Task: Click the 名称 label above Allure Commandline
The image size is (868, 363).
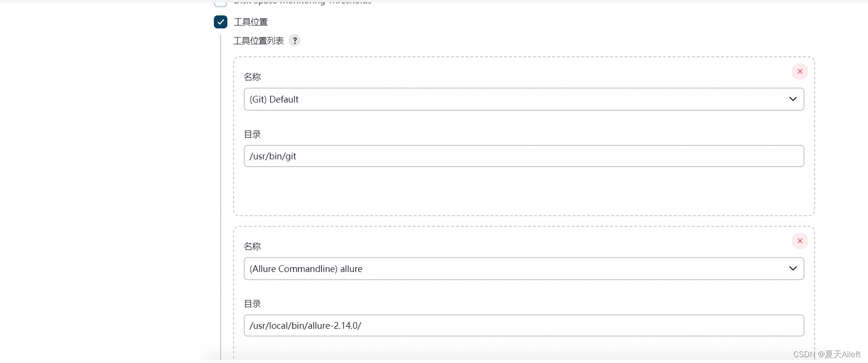Action: tap(252, 246)
